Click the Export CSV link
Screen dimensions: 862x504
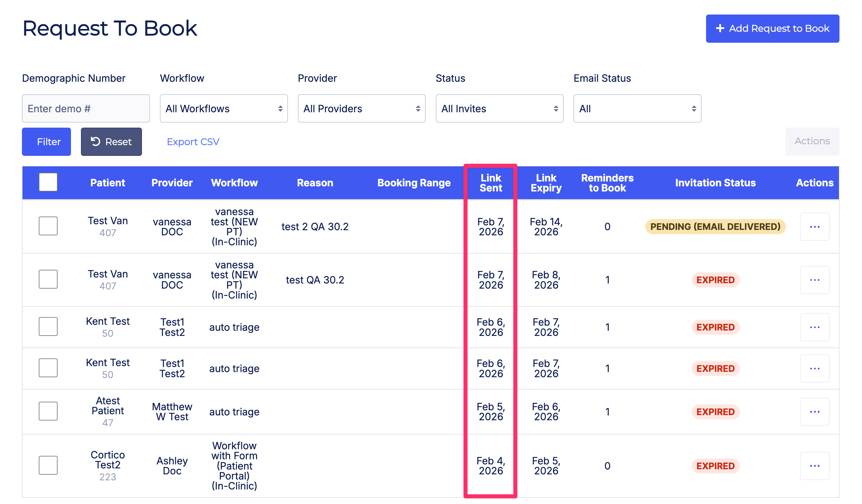(x=193, y=142)
